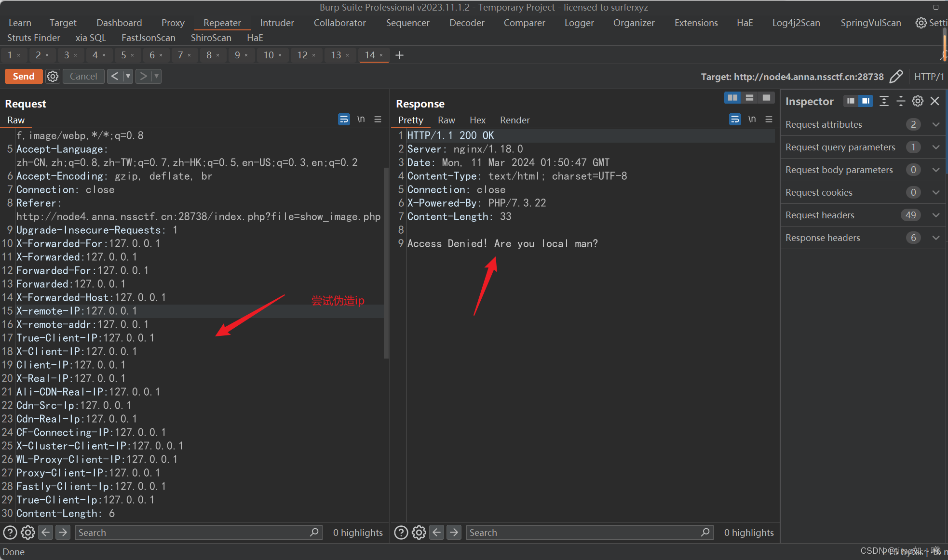Select the response Pretty tab
948x560 pixels.
[x=411, y=120]
